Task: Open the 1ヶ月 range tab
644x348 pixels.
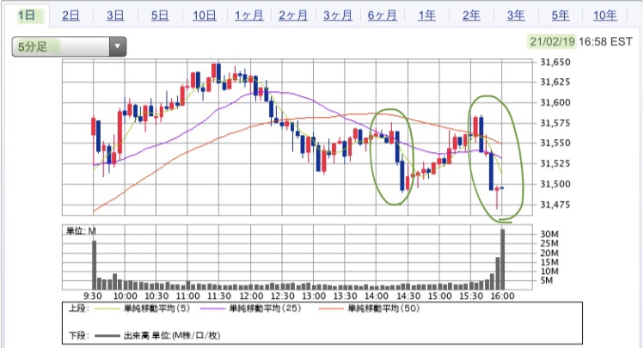Action: point(248,15)
